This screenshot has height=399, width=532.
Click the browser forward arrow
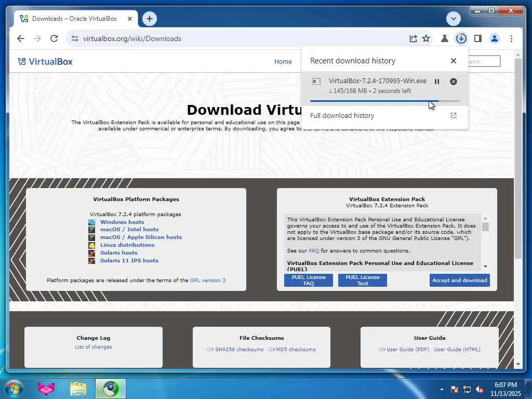[37, 38]
